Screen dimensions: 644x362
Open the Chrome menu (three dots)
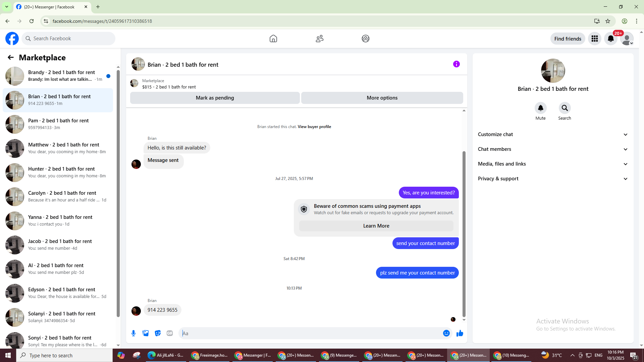pos(637,21)
